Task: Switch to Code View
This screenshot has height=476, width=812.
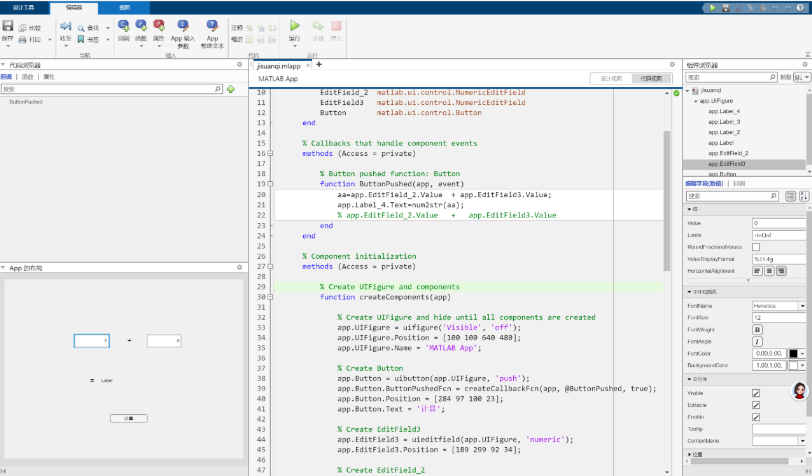Action: (x=651, y=78)
